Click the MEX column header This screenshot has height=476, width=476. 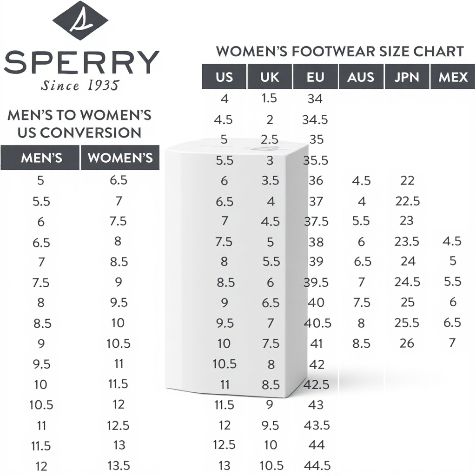453,77
